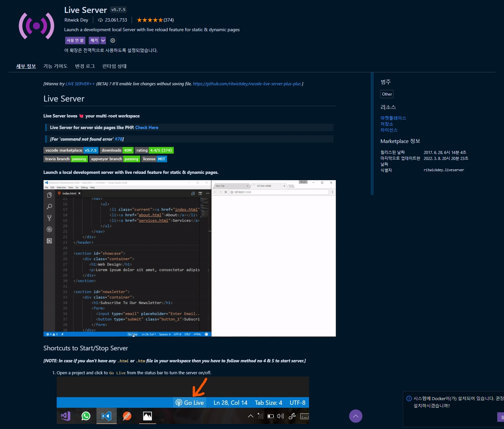Switch to the 세부 정보 tab
This screenshot has width=504, height=429.
pos(26,66)
